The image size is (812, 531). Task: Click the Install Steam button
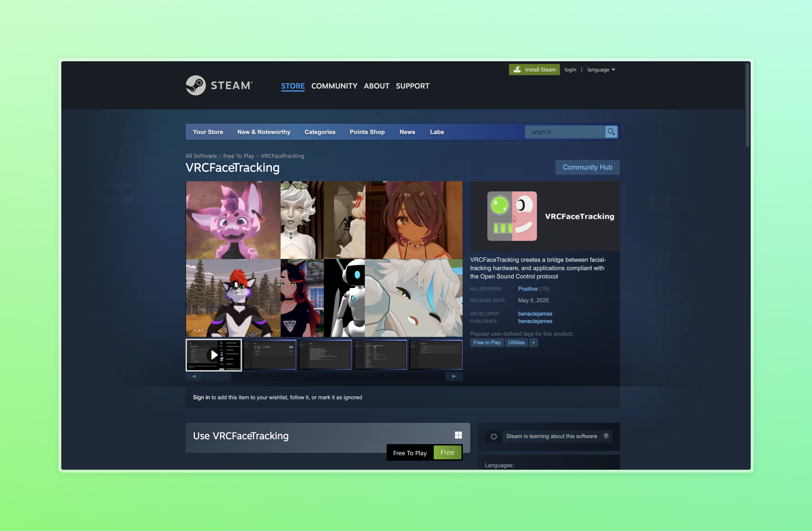tap(534, 70)
